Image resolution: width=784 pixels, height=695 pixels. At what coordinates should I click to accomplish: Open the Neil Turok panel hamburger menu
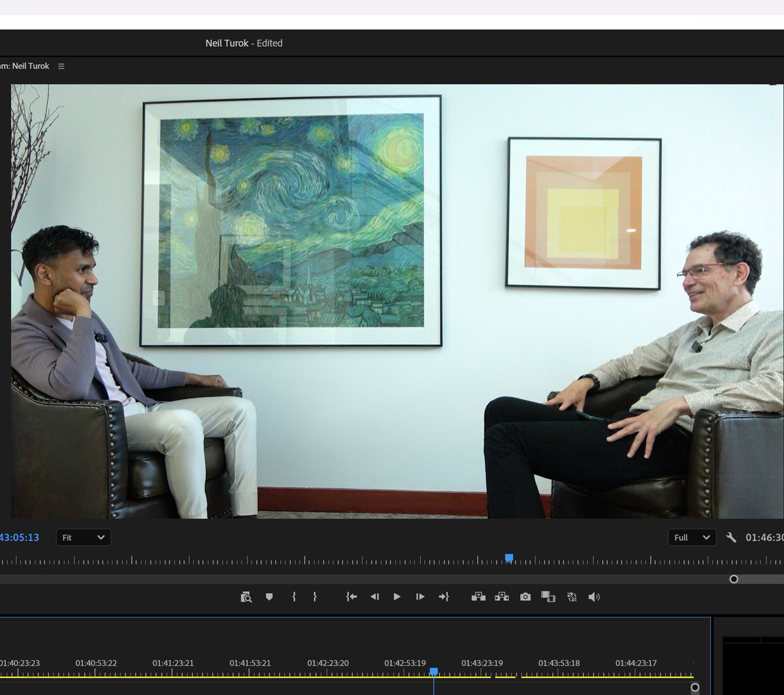pyautogui.click(x=61, y=66)
